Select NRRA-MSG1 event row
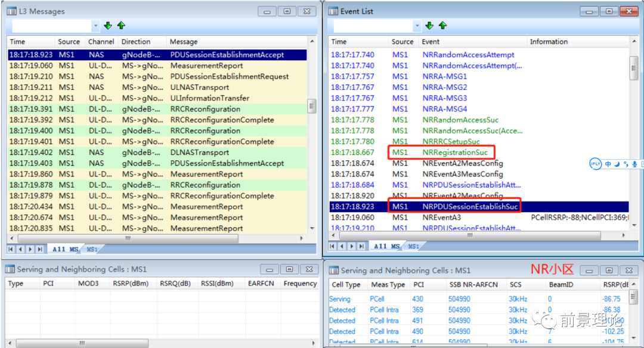This screenshot has width=644, height=348. [479, 76]
